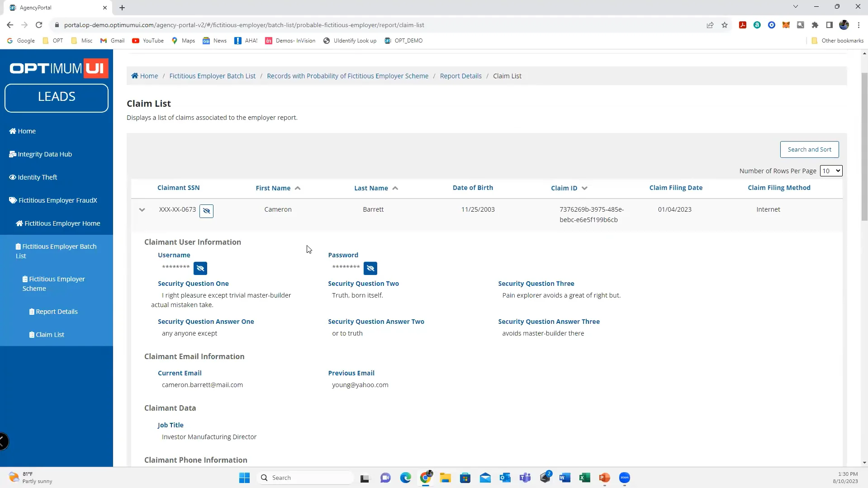This screenshot has height=488, width=868.
Task: Open Microsoft Edge from taskbar
Action: point(406,478)
